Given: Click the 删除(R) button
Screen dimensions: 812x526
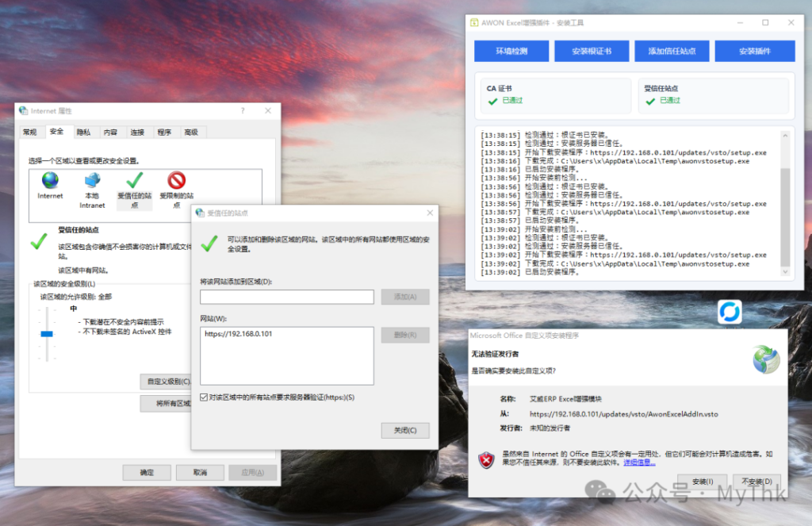Looking at the screenshot, I should (x=405, y=335).
